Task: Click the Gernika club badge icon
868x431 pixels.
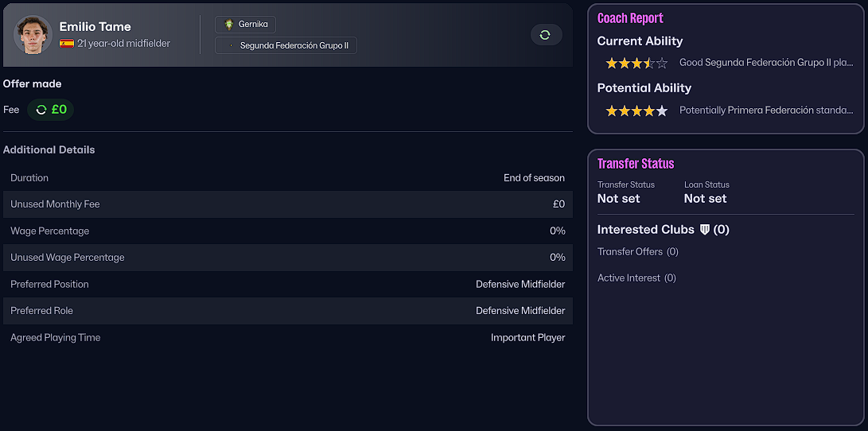Action: click(x=229, y=25)
